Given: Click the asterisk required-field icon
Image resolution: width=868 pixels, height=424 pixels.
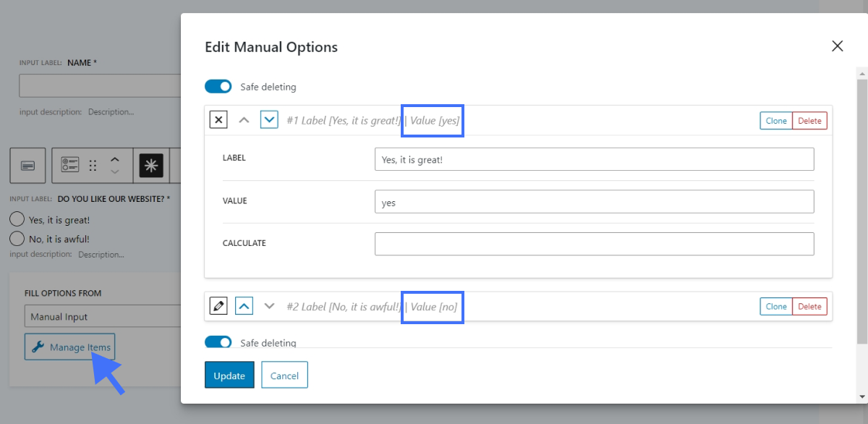Looking at the screenshot, I should 151,165.
